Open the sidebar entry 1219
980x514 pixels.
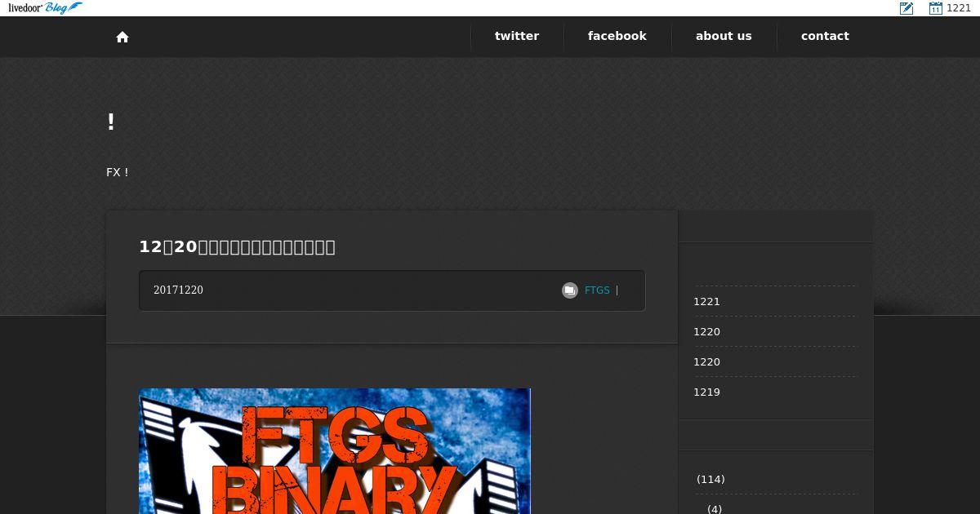pos(706,392)
